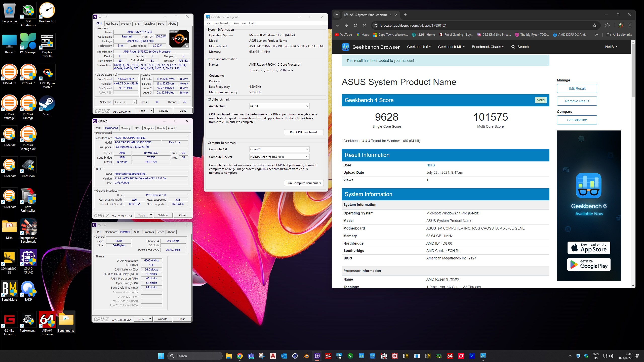Launch AMD Ryzen Master desktop shortcut
Screen dimensions: 644x362
click(x=47, y=76)
